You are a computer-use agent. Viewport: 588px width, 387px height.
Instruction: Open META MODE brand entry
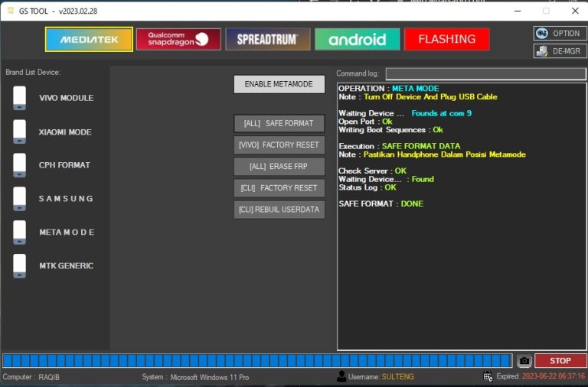coord(67,233)
